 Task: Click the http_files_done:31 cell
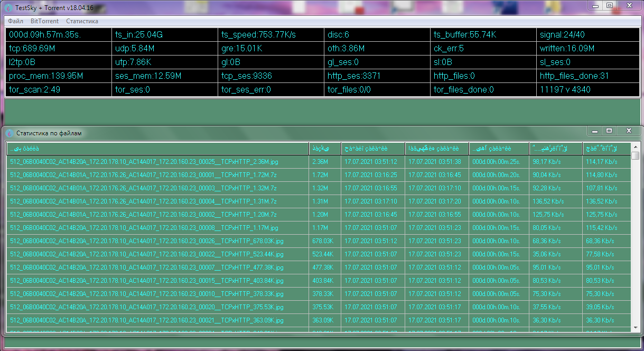(587, 76)
